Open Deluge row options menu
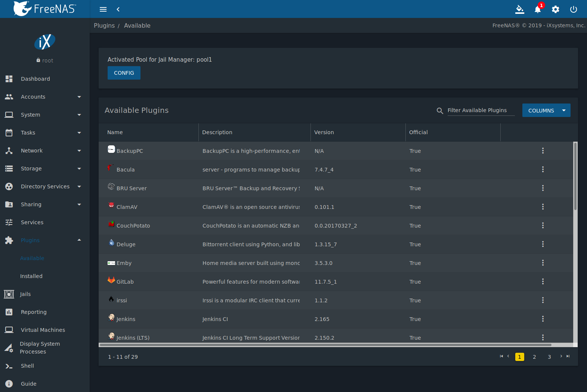 click(x=543, y=244)
